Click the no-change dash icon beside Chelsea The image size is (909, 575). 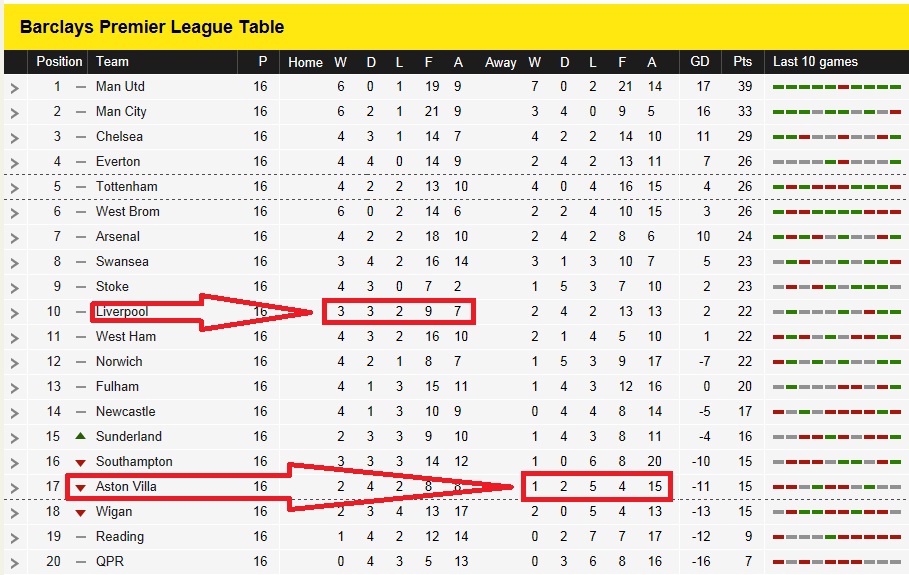pos(81,137)
